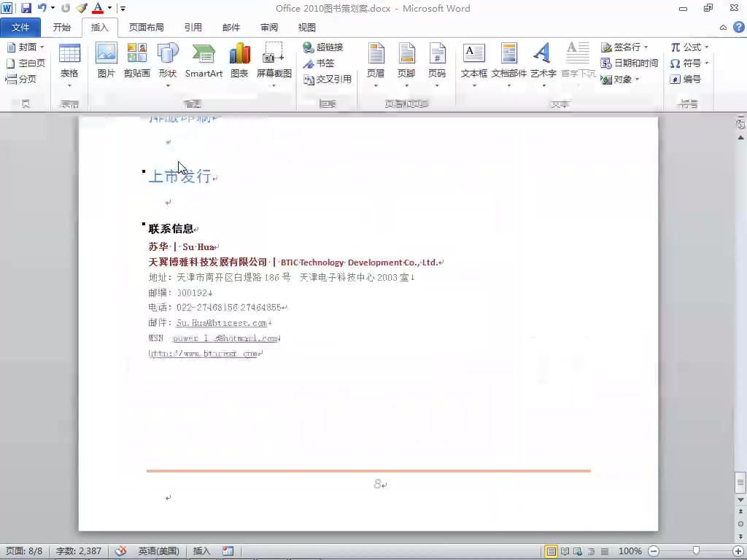The height and width of the screenshot is (560, 747).
Task: Switch to Web Layout view in status bar
Action: [x=576, y=551]
